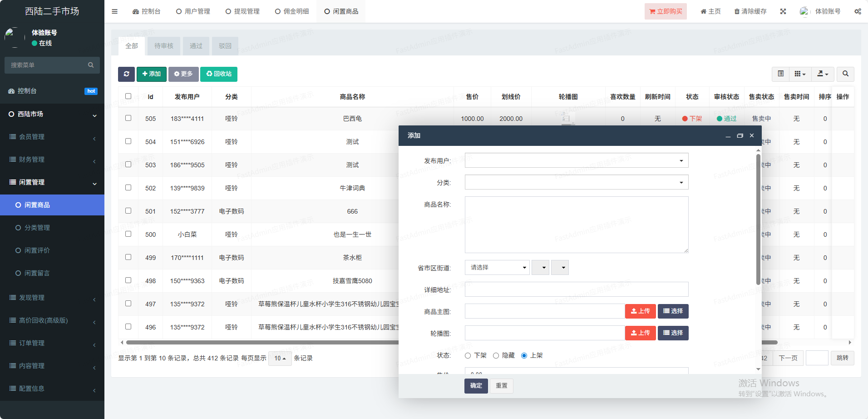This screenshot has width=868, height=419.
Task: Open the column display grid icon
Action: (x=799, y=74)
